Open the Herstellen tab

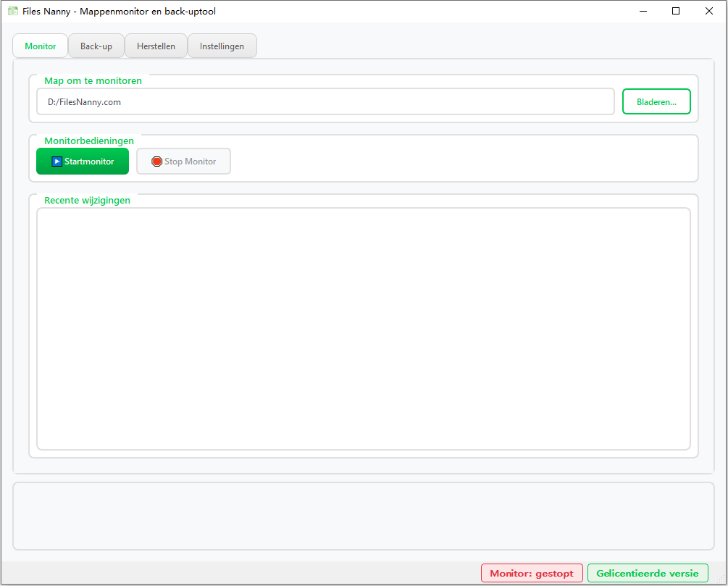156,46
